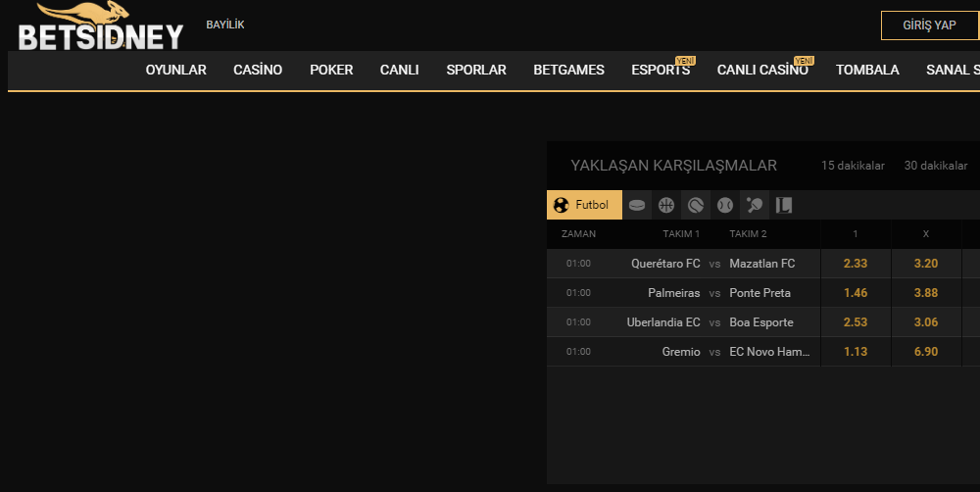This screenshot has width=980, height=492.
Task: Click the Ponte Preta team name
Action: [760, 293]
